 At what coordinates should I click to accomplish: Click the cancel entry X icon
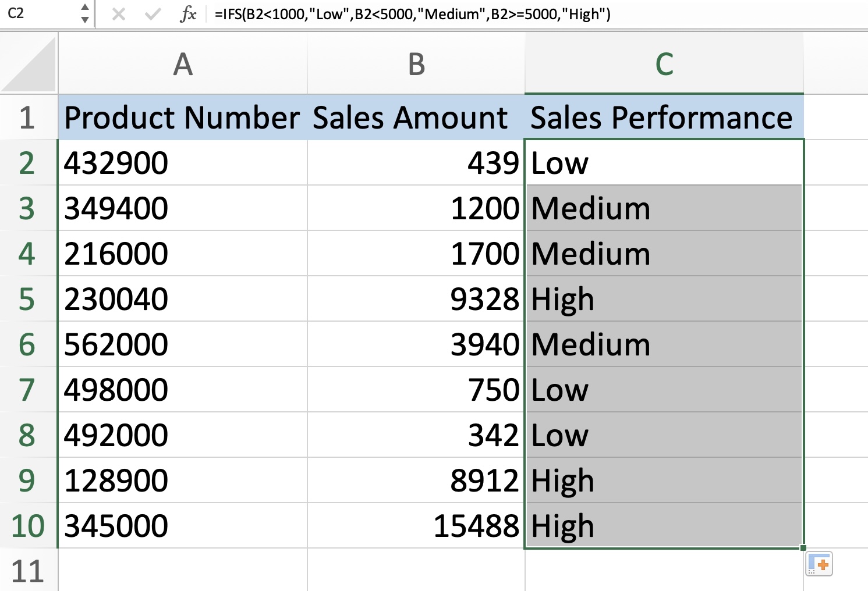[x=119, y=14]
